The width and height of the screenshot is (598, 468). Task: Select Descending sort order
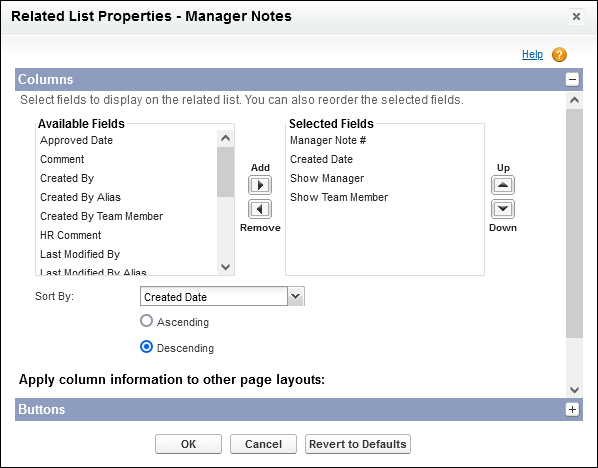click(146, 347)
